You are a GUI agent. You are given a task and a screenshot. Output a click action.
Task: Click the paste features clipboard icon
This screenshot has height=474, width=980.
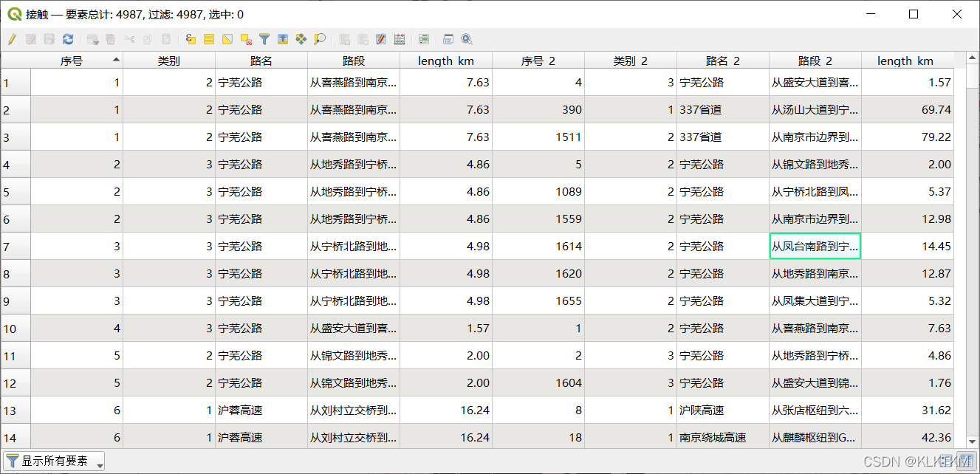tap(166, 39)
